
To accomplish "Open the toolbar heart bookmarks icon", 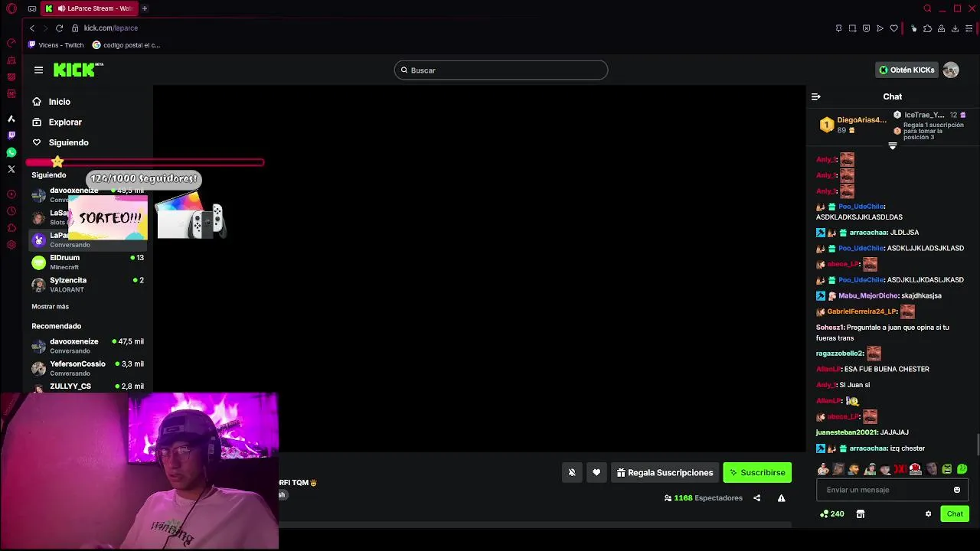I will (x=893, y=28).
